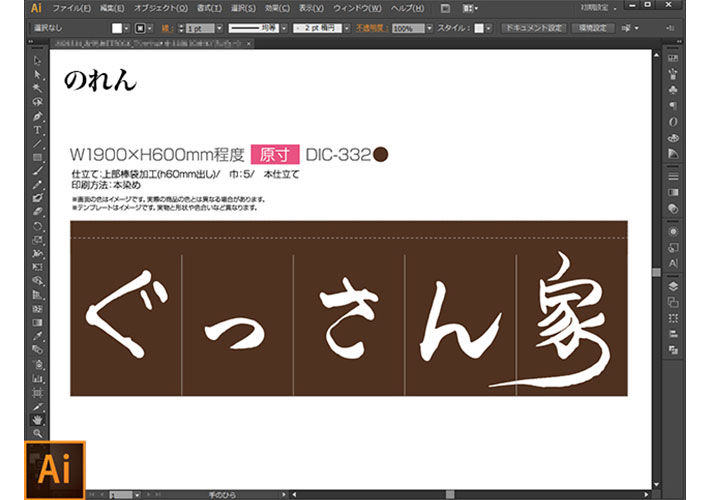The width and height of the screenshot is (710, 500).
Task: Expand the 均等 stroke profile dropdown
Action: (283, 28)
